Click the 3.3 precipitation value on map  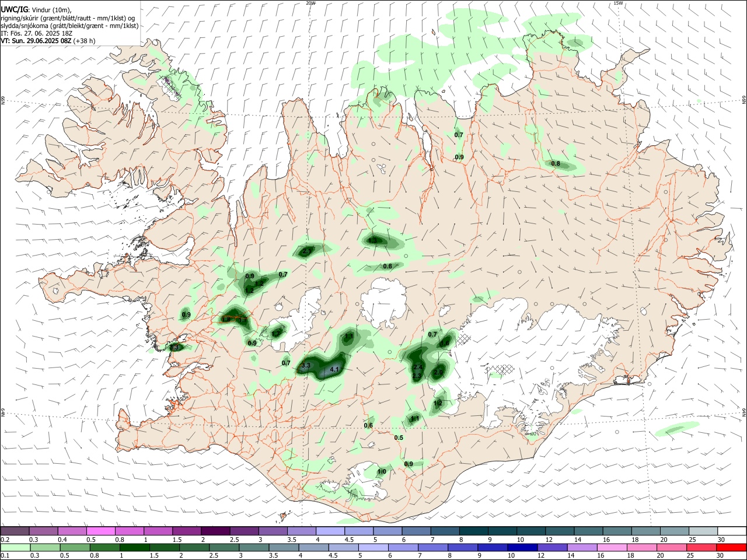[x=305, y=365]
